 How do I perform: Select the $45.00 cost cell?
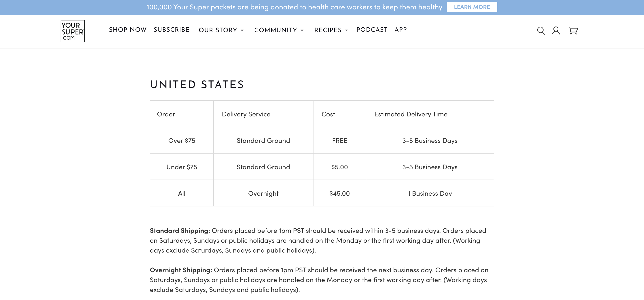point(339,193)
